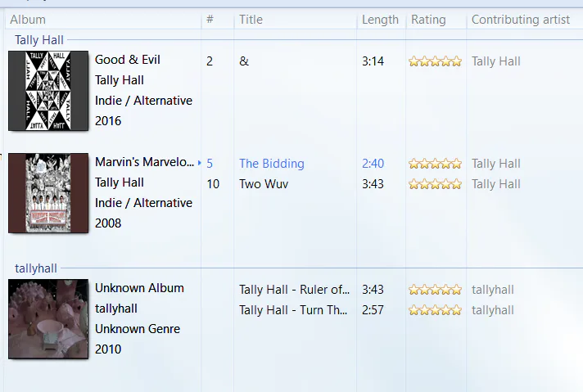Click contributing artist tallyhall for Ruler of...
The height and width of the screenshot is (392, 583).
tap(493, 290)
